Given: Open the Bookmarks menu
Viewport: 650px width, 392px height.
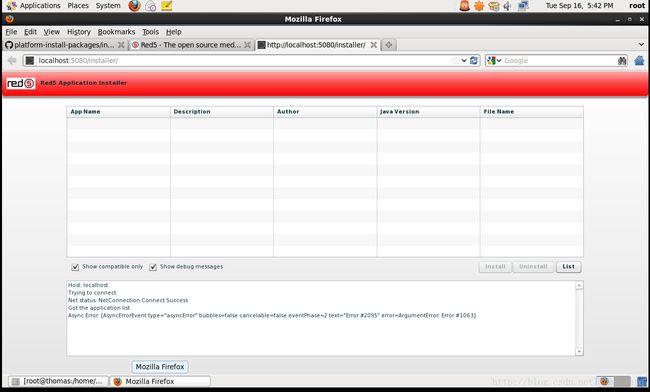Looking at the screenshot, I should (x=116, y=32).
